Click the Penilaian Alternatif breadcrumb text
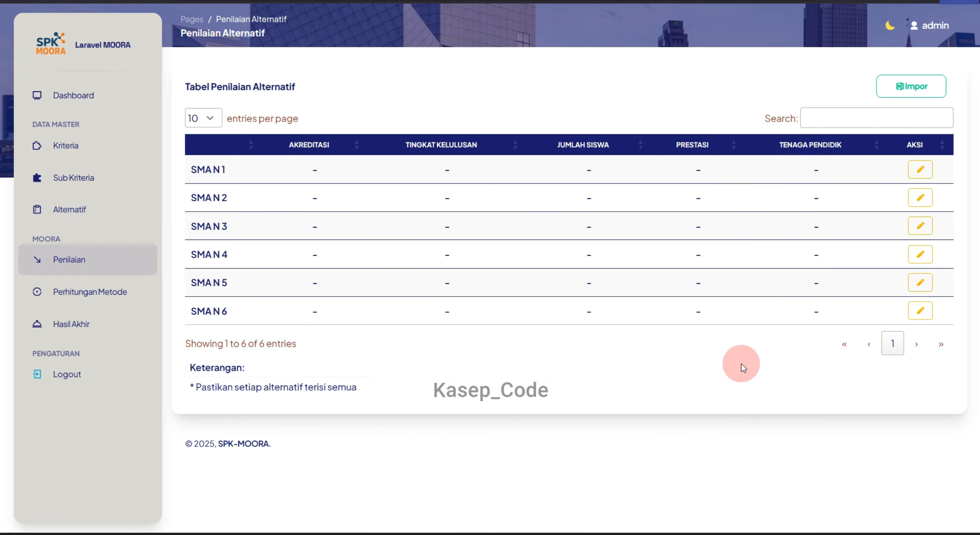980x535 pixels. click(251, 19)
